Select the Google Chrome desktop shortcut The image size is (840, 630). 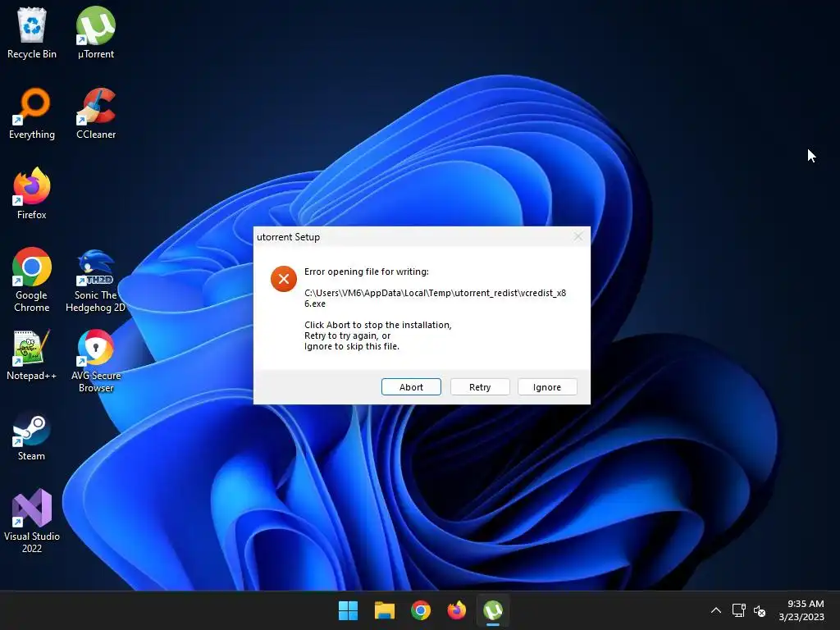click(x=32, y=281)
